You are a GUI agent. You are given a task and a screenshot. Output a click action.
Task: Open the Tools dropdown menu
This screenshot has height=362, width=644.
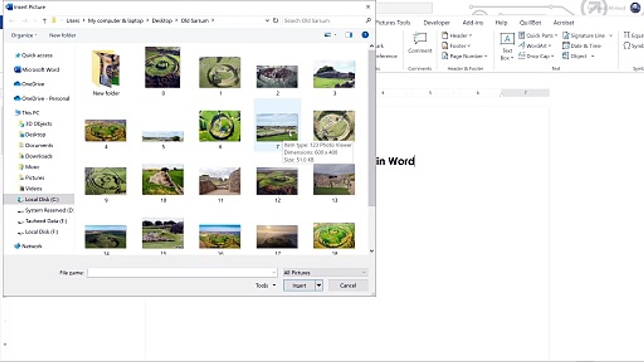coord(265,286)
